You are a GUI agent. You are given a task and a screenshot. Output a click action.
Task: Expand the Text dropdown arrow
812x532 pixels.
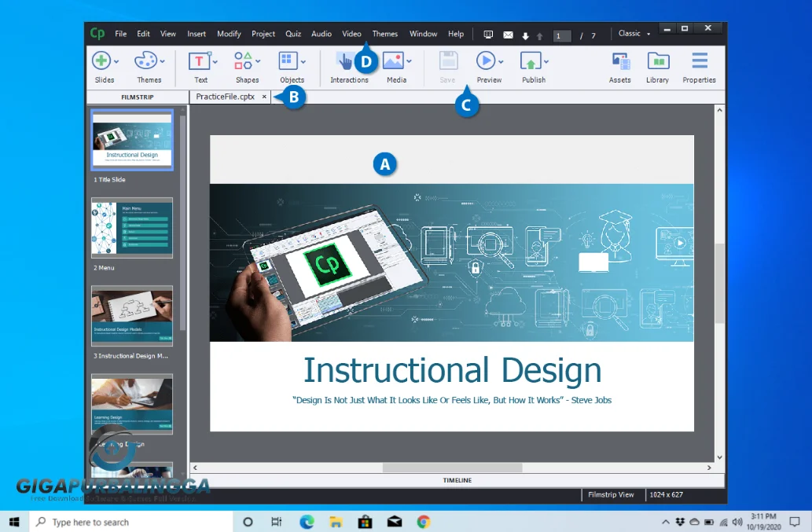point(215,61)
